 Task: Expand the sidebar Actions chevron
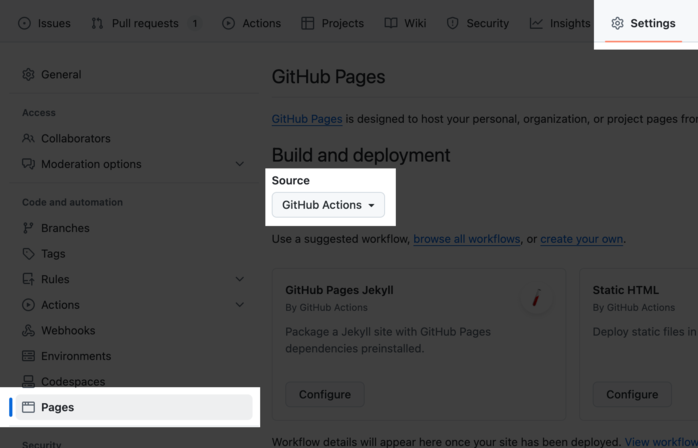point(239,305)
